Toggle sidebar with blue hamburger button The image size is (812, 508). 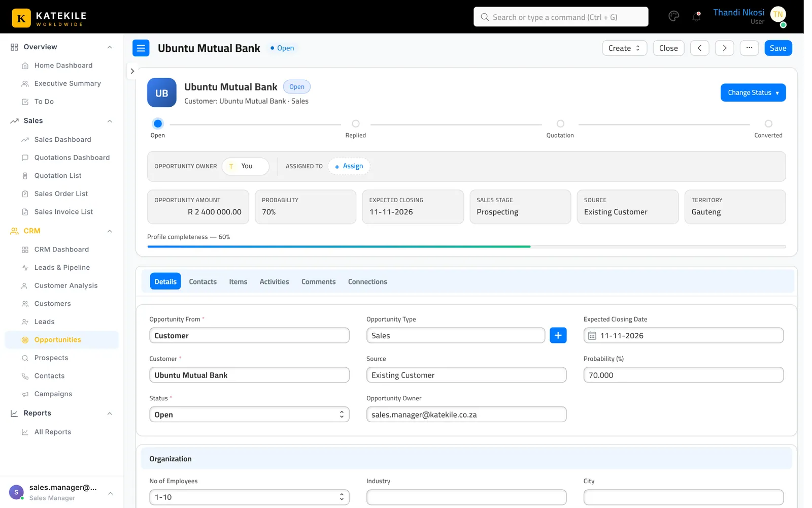(x=141, y=48)
